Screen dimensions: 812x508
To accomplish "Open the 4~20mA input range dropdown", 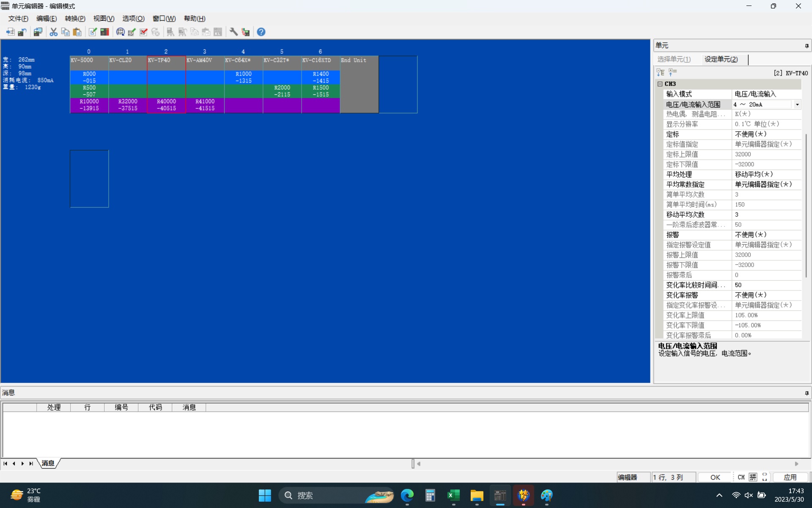I will (797, 105).
